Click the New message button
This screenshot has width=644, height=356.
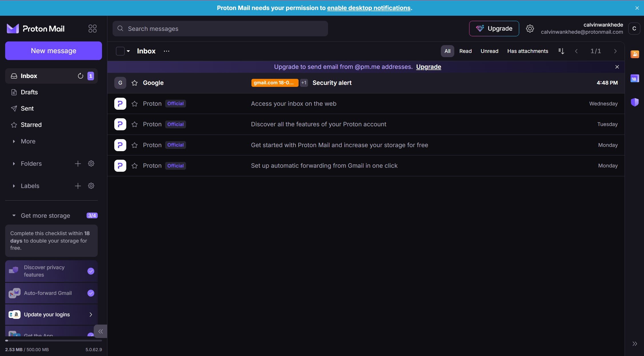[x=53, y=51]
